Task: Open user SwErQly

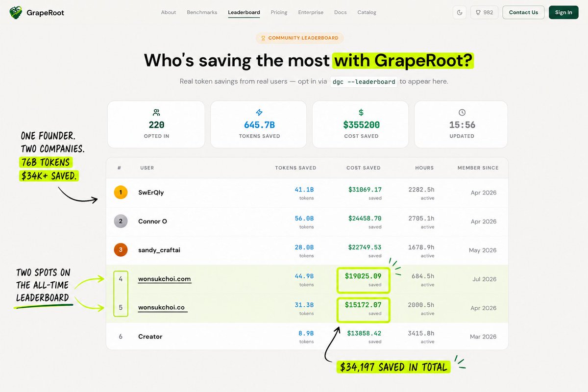Action: [x=151, y=193]
